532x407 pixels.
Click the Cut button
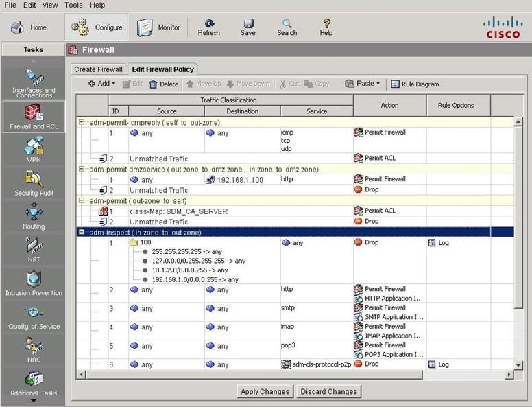(289, 84)
